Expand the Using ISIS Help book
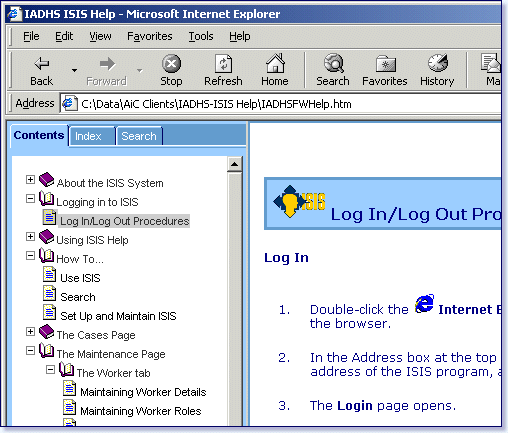 coord(30,237)
